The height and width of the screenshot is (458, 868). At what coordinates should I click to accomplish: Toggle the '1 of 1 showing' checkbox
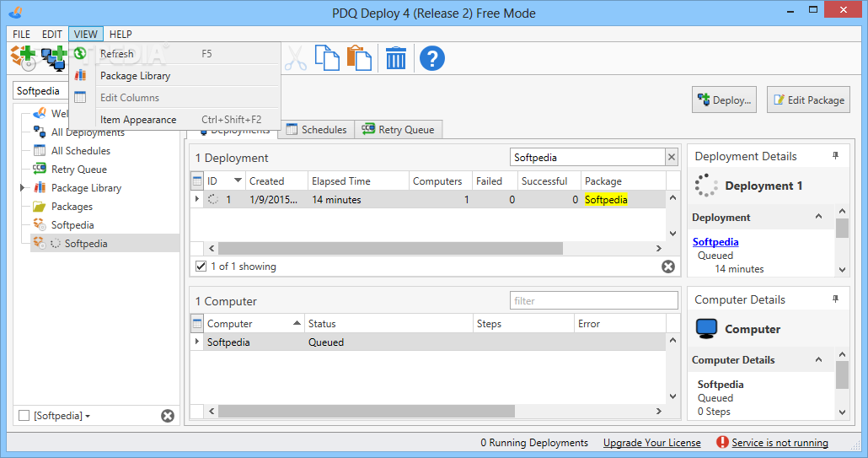201,267
